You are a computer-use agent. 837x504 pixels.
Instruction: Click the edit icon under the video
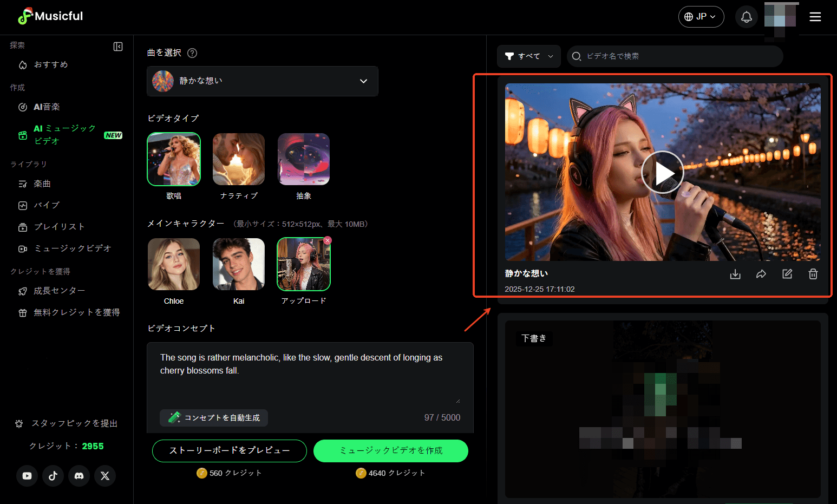[x=787, y=274]
